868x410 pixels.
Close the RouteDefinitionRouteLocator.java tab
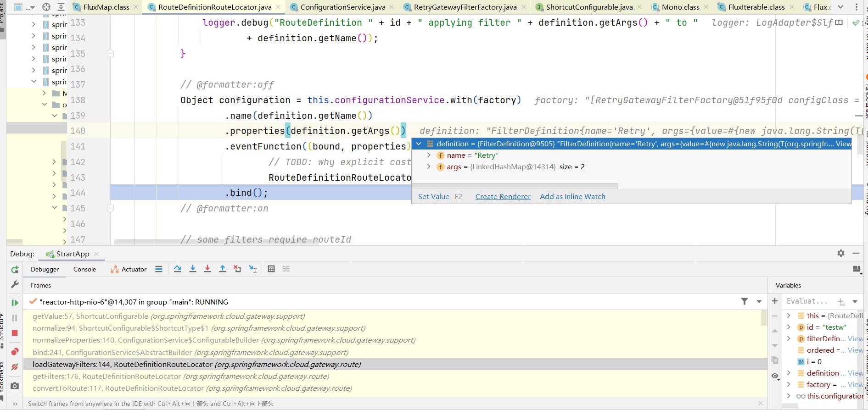[278, 7]
